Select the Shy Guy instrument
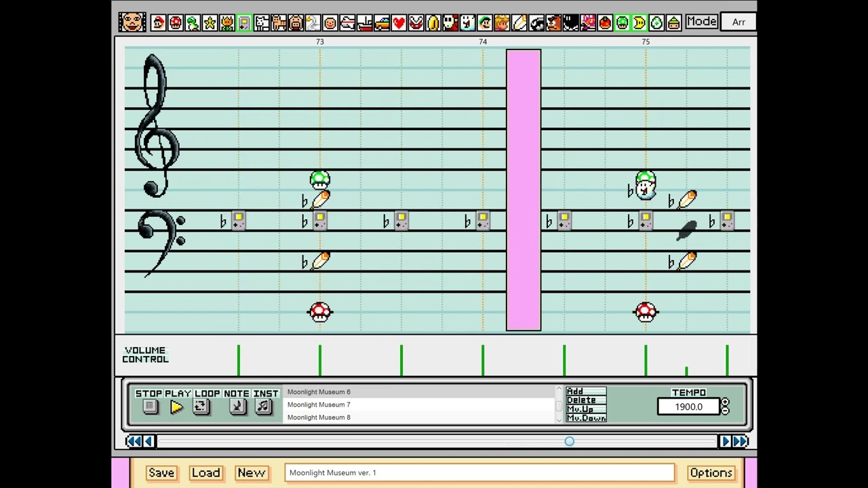Image resolution: width=868 pixels, height=488 pixels. pyautogui.click(x=450, y=23)
